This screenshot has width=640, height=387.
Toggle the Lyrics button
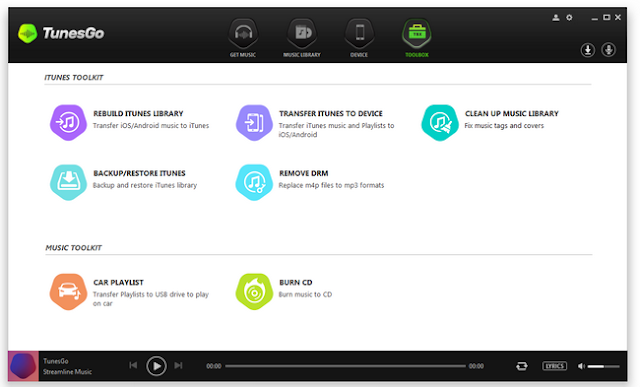554,366
